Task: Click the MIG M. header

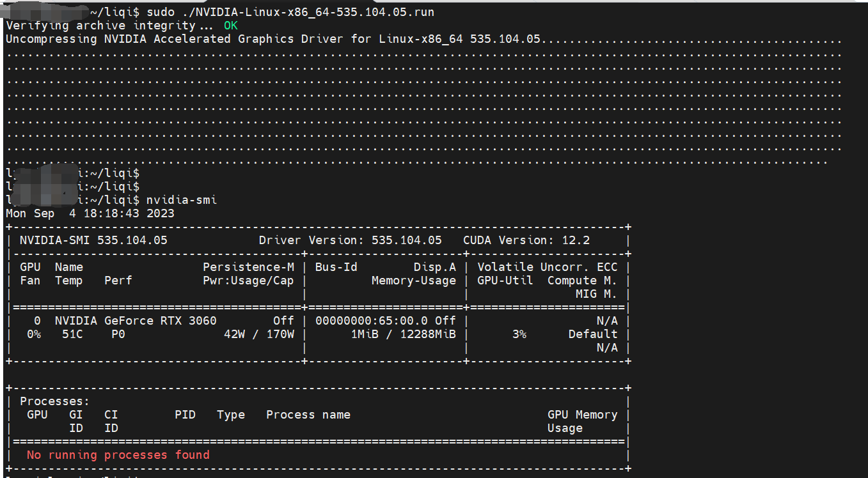Action: [x=597, y=294]
